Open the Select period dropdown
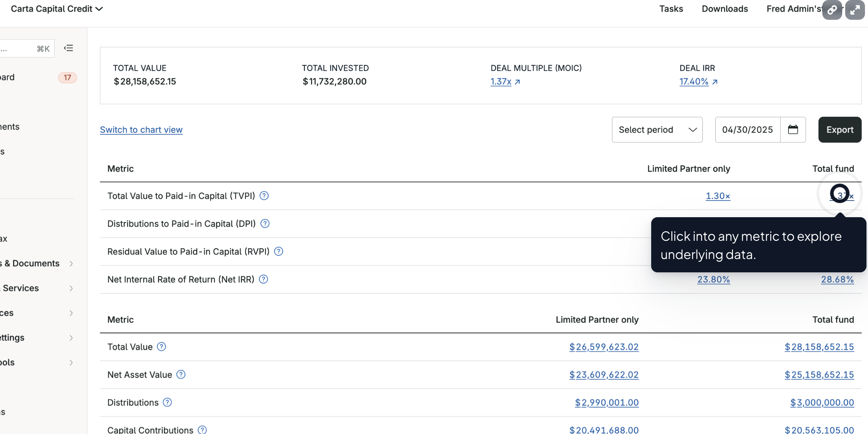868x434 pixels. pyautogui.click(x=657, y=130)
